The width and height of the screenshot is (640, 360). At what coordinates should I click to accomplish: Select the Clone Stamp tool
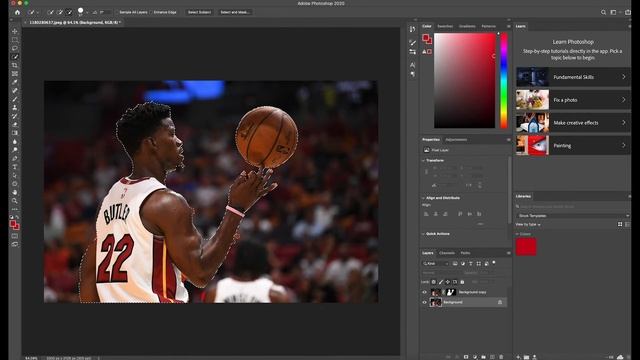tap(15, 108)
